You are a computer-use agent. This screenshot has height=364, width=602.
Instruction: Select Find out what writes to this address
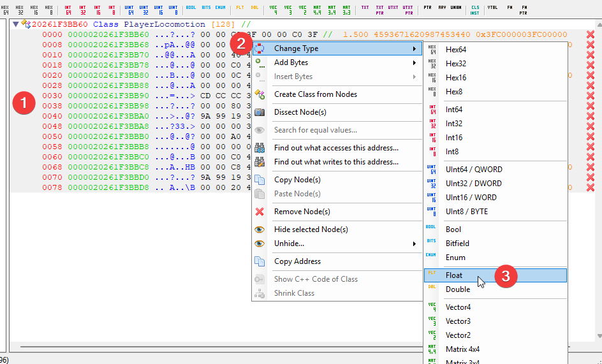[x=337, y=162]
